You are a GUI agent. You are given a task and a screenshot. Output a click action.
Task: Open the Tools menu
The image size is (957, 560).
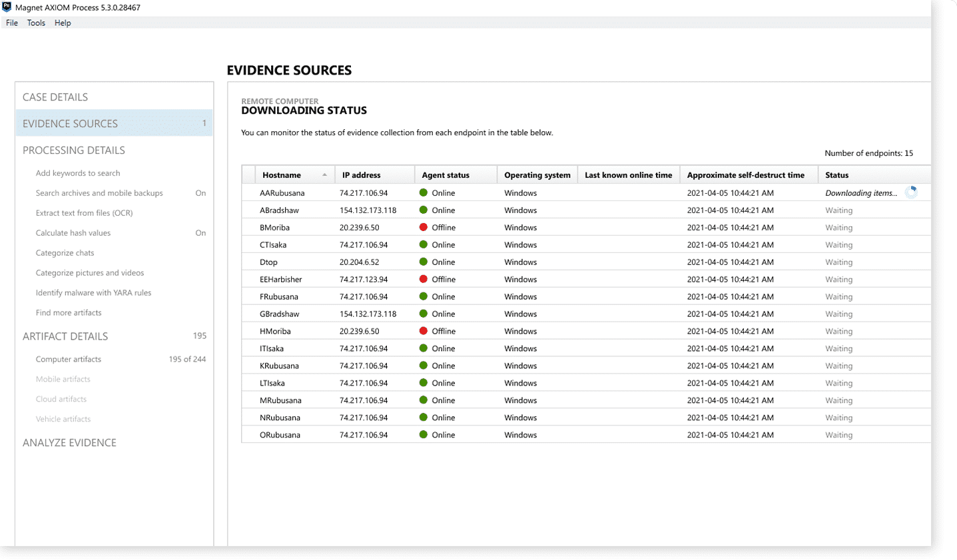pyautogui.click(x=36, y=23)
